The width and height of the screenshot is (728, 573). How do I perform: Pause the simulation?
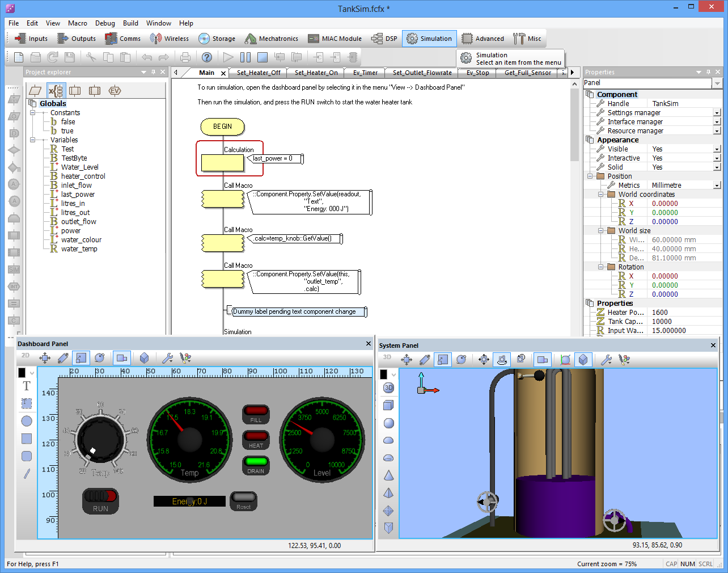(x=246, y=57)
